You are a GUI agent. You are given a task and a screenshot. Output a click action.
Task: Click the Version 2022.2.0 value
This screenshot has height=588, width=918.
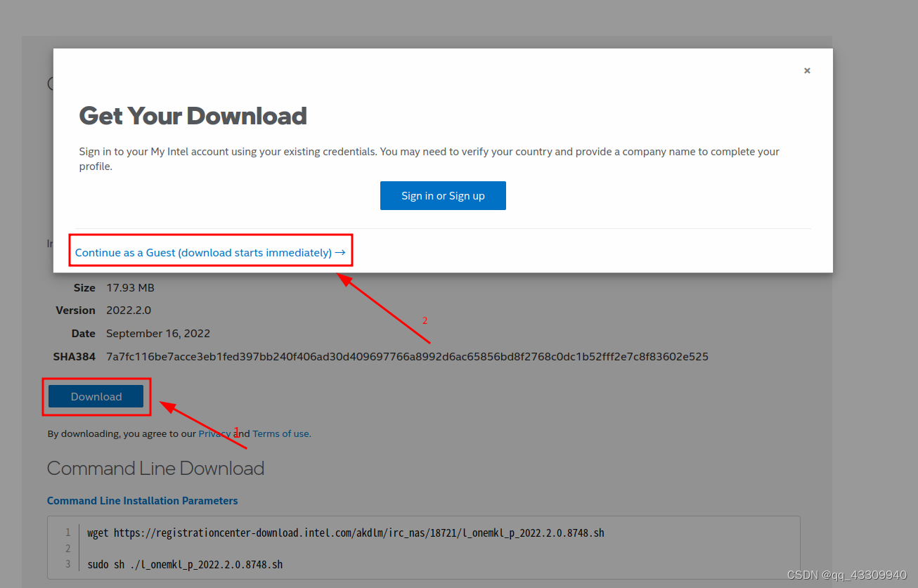point(129,310)
